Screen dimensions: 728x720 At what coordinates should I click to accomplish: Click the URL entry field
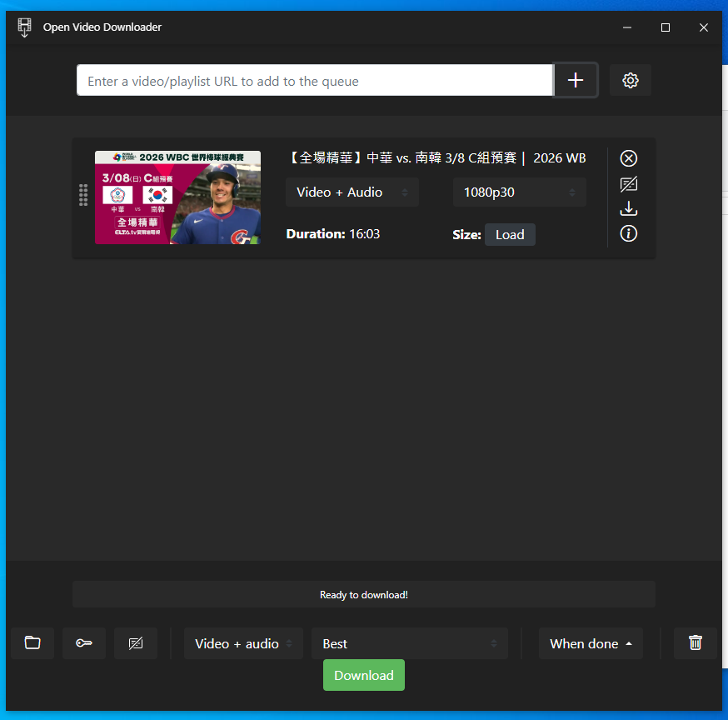point(314,80)
